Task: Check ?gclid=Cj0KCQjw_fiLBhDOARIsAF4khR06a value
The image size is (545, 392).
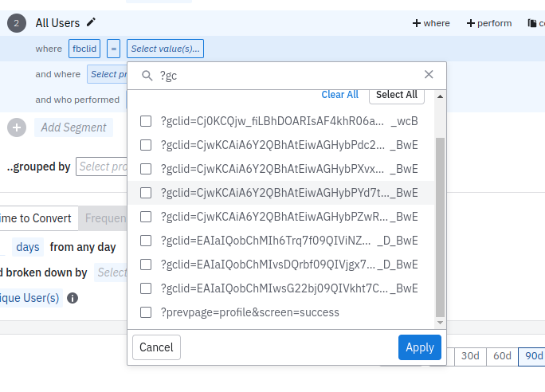Action: point(146,121)
